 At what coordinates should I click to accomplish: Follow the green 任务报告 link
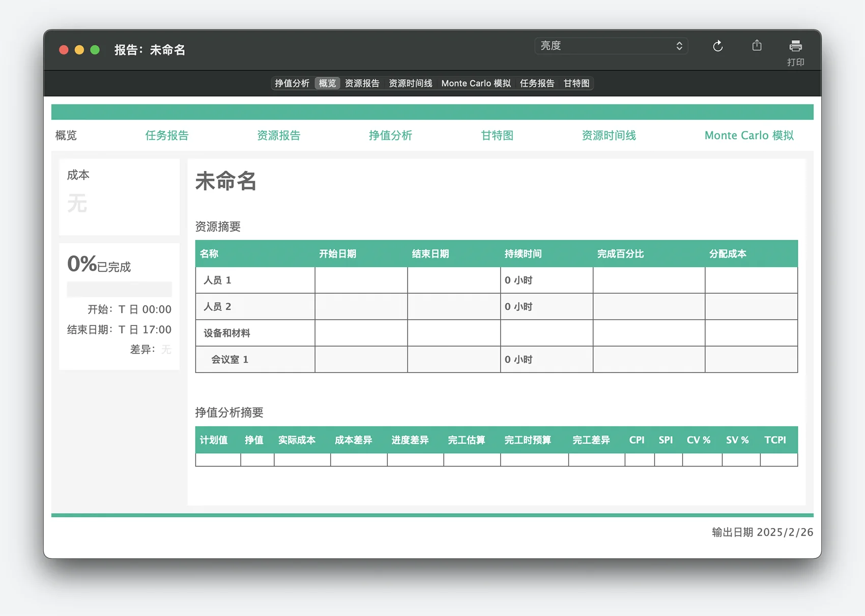click(x=167, y=135)
